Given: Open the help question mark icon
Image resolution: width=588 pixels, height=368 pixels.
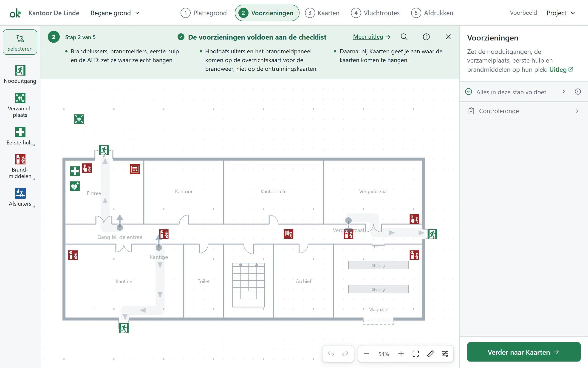Looking at the screenshot, I should click(426, 37).
